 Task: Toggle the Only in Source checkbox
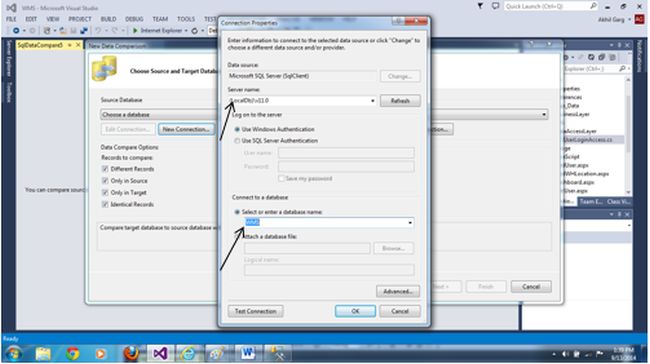(x=105, y=181)
